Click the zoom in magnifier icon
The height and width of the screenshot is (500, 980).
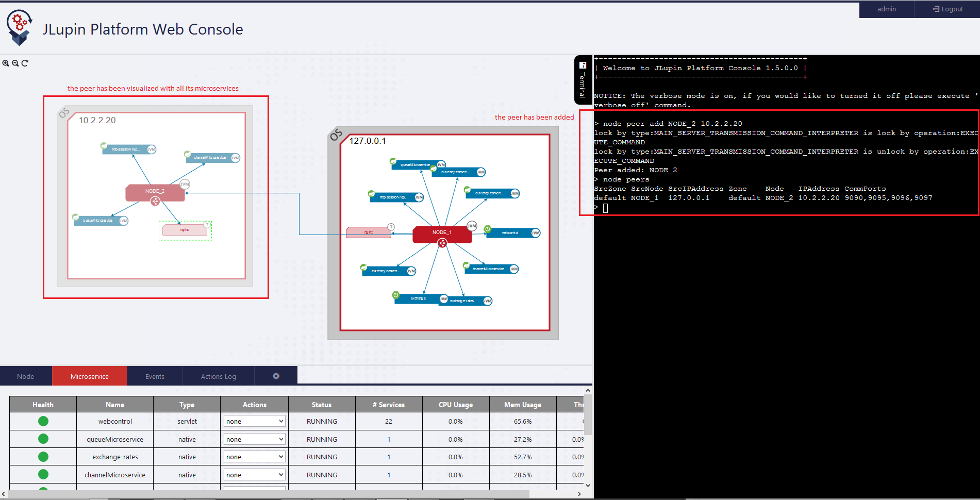click(x=6, y=63)
